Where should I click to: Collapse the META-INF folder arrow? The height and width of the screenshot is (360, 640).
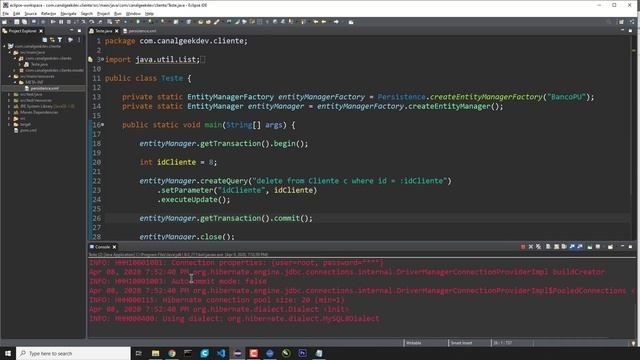16,82
